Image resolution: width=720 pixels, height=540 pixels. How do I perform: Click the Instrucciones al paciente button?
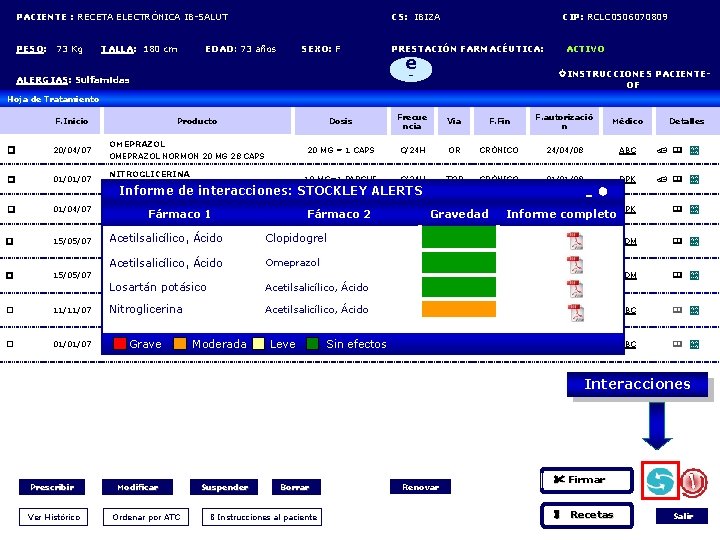tap(262, 517)
